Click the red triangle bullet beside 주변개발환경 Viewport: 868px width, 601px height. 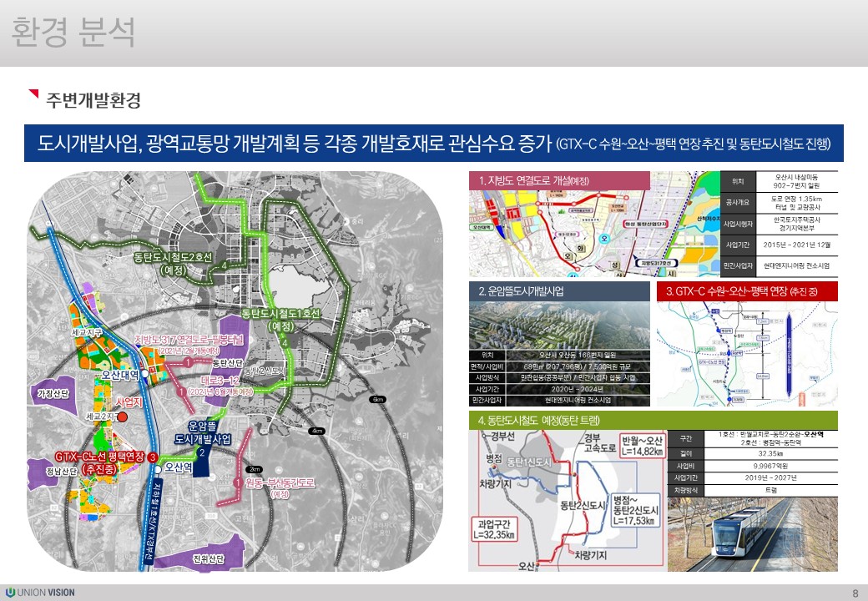coord(33,93)
